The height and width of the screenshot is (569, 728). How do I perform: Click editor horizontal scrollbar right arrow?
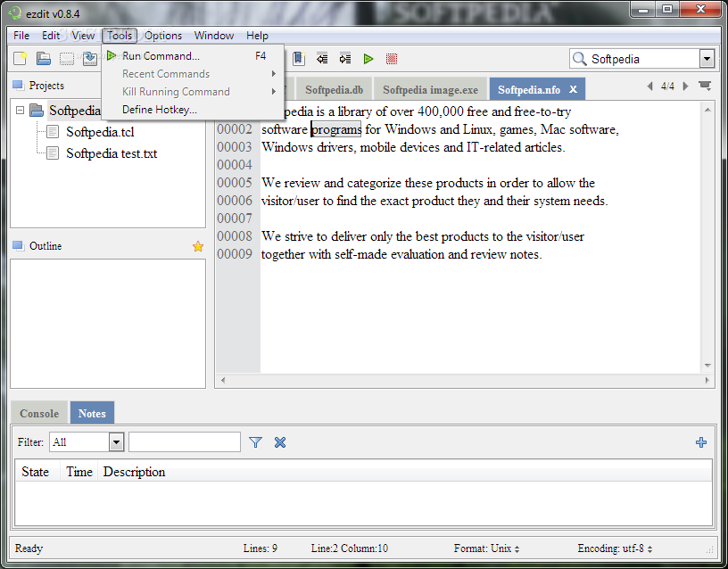pyautogui.click(x=707, y=380)
